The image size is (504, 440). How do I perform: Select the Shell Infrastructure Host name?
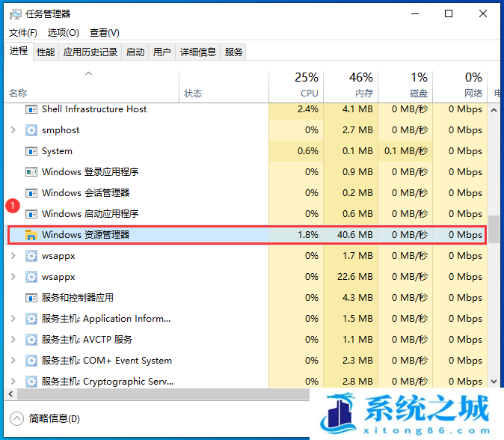(94, 109)
